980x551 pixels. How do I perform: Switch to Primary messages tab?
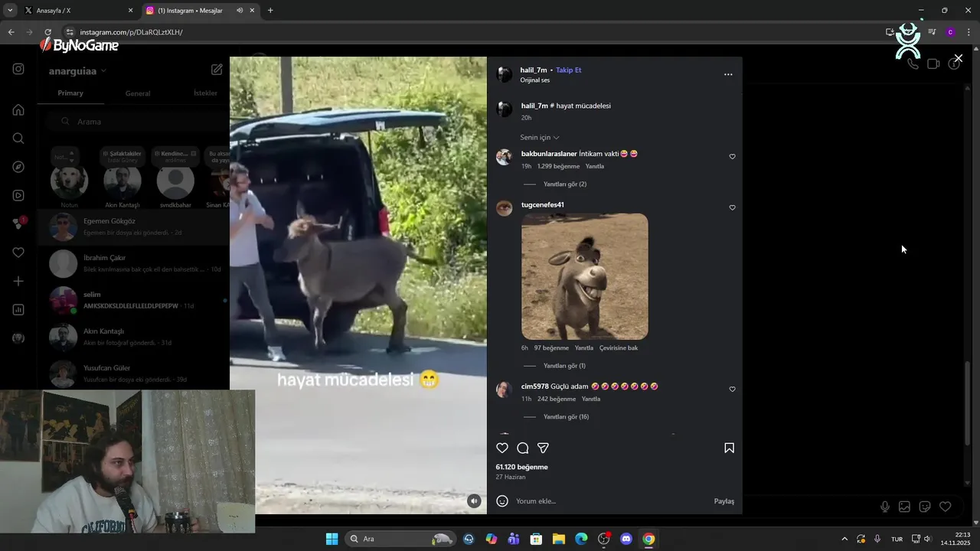(x=70, y=93)
